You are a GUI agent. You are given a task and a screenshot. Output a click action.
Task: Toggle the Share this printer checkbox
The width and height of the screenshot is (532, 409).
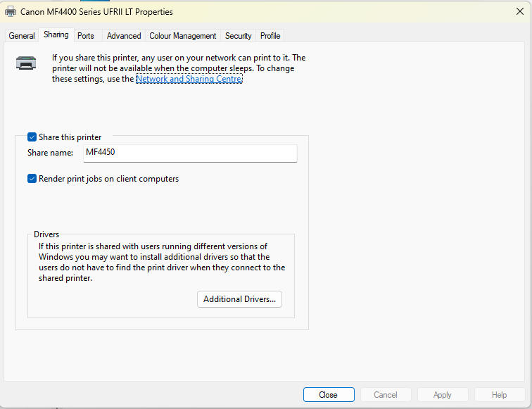coord(32,137)
